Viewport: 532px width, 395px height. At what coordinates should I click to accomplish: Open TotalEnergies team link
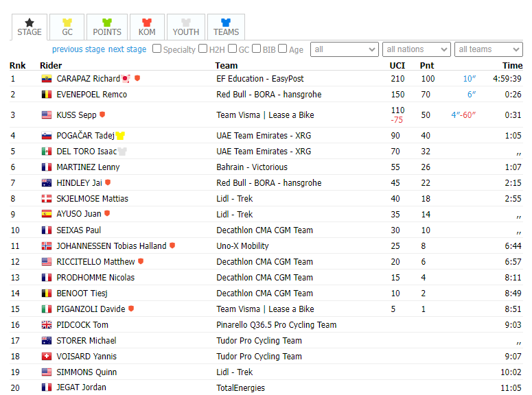click(x=240, y=387)
